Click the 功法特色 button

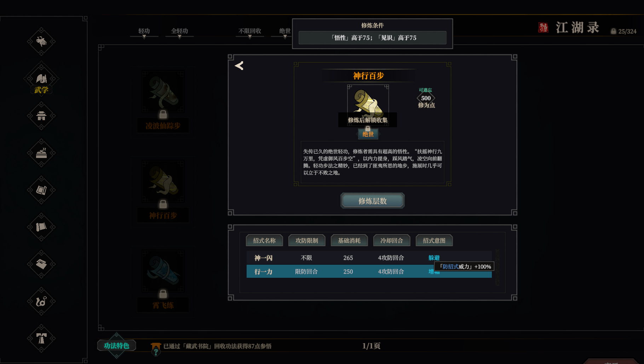(116, 346)
